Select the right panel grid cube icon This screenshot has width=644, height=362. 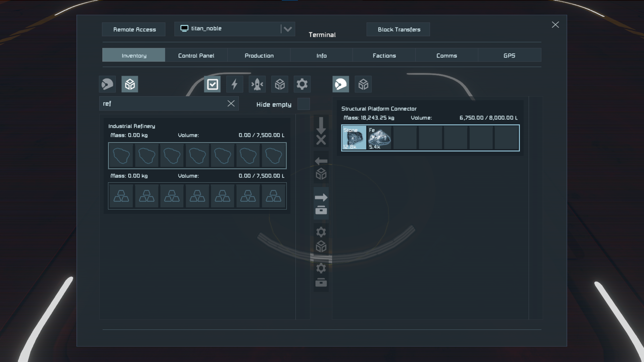pos(363,84)
